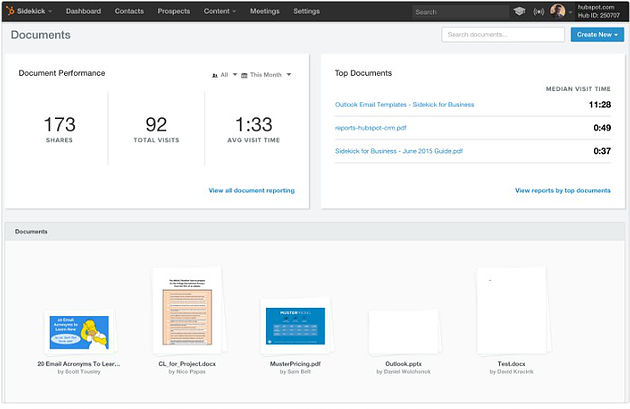Open the MusterPricing.pdf thumbnail
This screenshot has width=630, height=409.
tap(295, 326)
